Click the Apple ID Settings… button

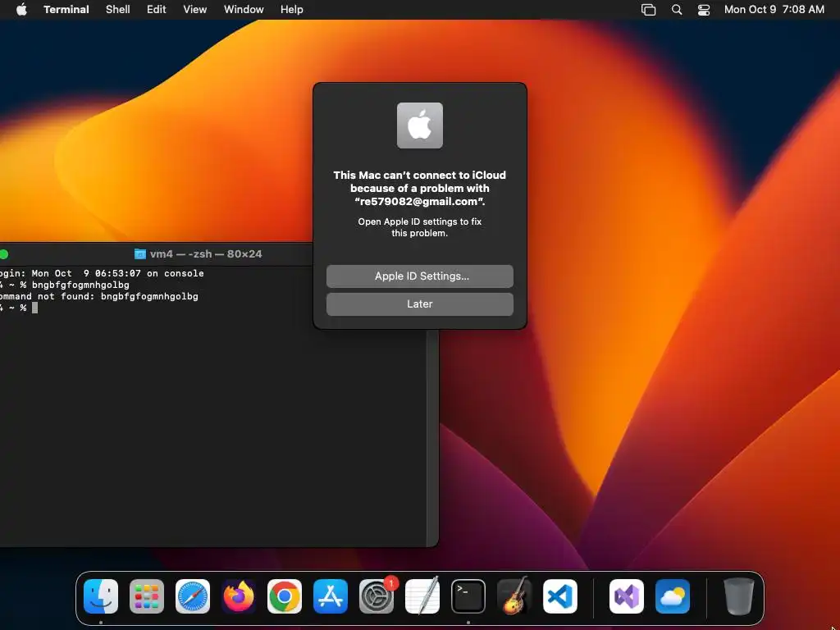point(420,276)
